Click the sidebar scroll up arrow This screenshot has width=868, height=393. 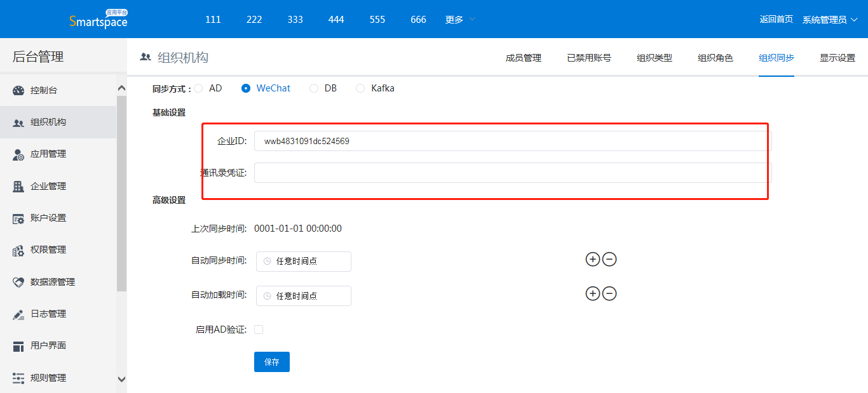pyautogui.click(x=122, y=89)
